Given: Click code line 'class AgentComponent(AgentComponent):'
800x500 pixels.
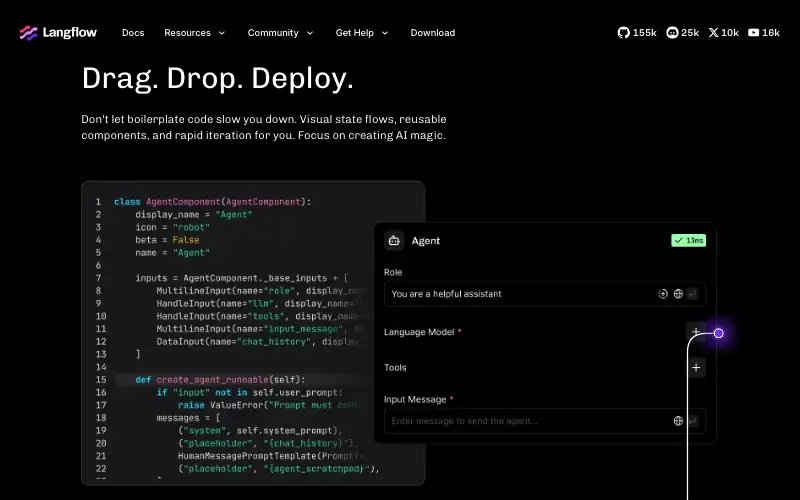Looking at the screenshot, I should click(212, 202).
